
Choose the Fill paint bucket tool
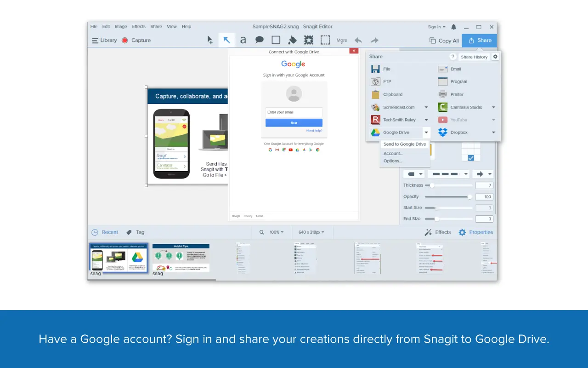pyautogui.click(x=292, y=40)
